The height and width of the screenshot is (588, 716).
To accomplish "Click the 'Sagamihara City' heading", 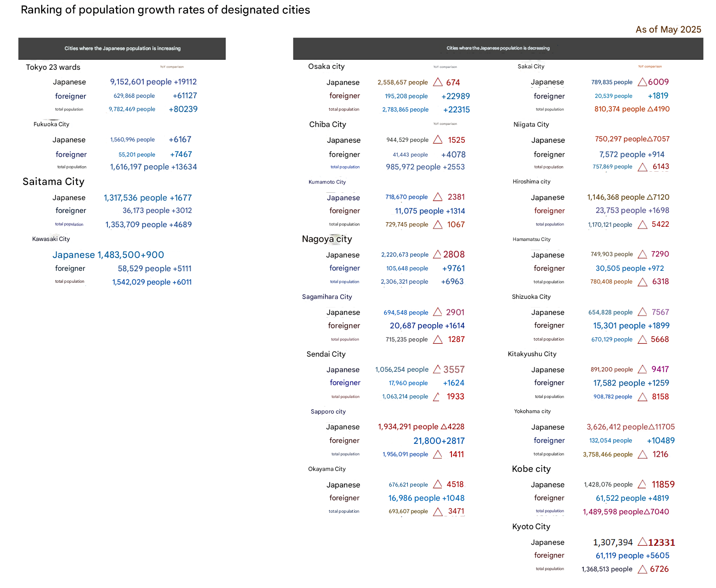I will (x=327, y=297).
